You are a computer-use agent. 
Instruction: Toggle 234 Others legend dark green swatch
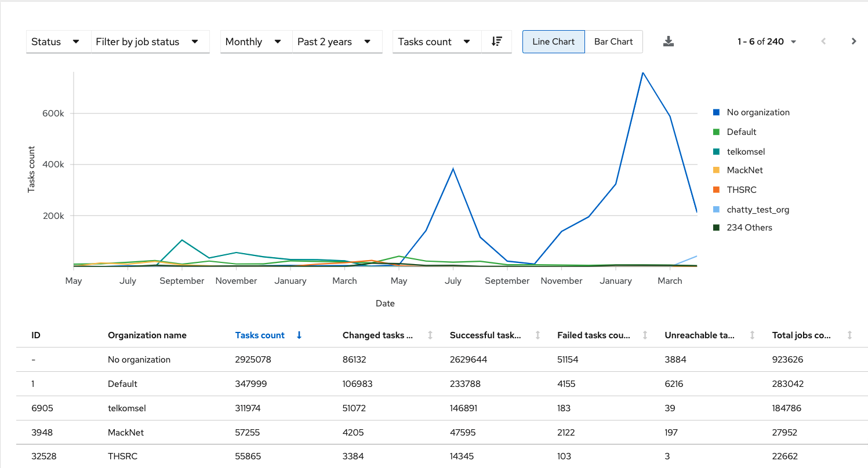point(717,228)
